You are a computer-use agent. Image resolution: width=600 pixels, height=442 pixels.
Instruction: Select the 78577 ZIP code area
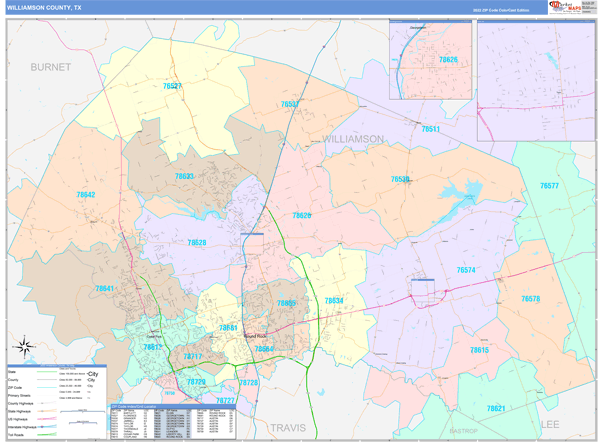click(549, 186)
